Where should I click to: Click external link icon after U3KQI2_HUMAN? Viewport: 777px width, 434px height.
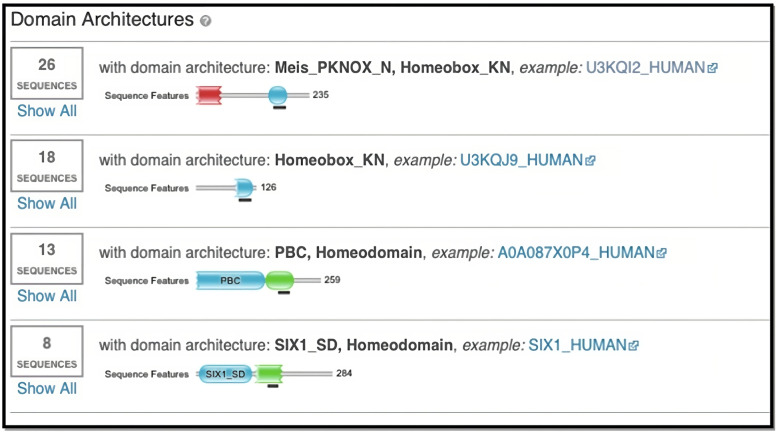(x=713, y=68)
